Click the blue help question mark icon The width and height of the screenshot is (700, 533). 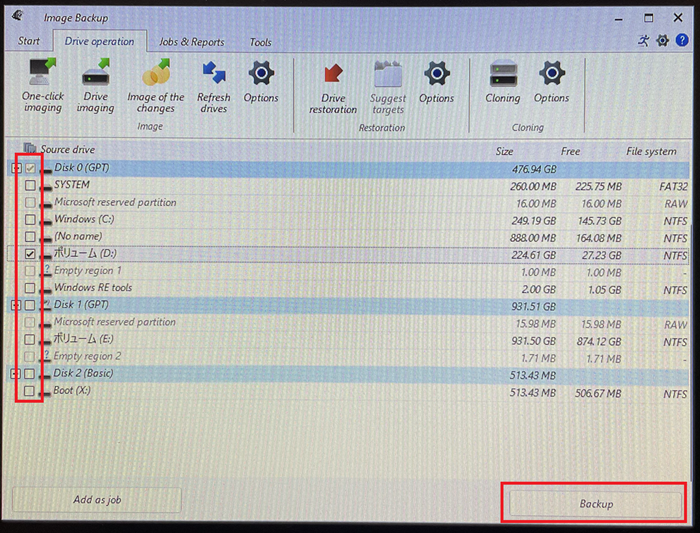click(682, 41)
